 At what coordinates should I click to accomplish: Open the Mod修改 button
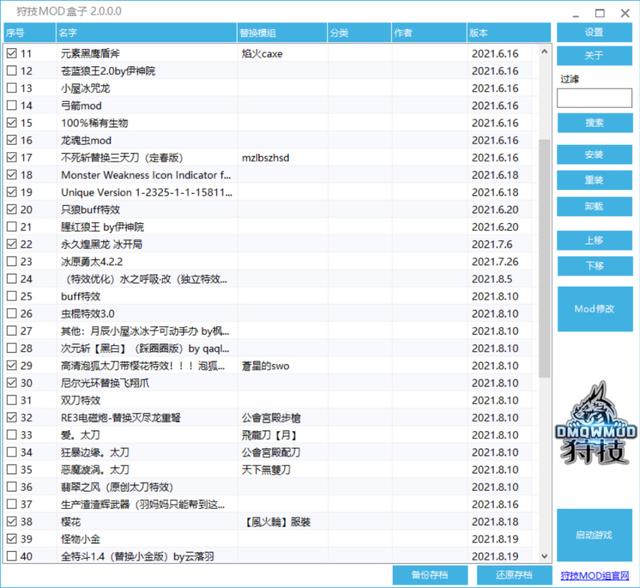click(594, 310)
